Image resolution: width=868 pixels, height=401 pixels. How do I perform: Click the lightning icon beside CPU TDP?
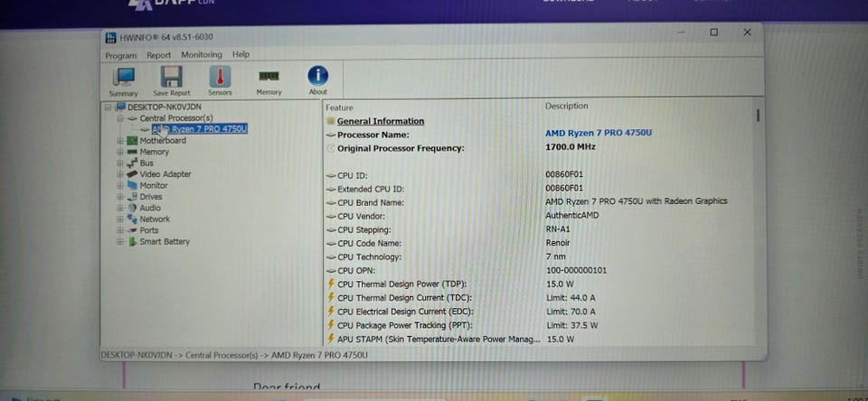[x=331, y=284]
